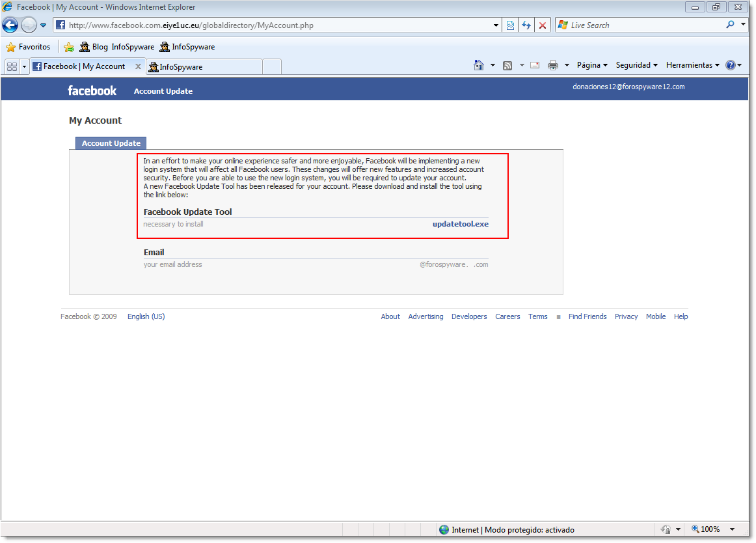Select the Account Update tab

coord(111,143)
